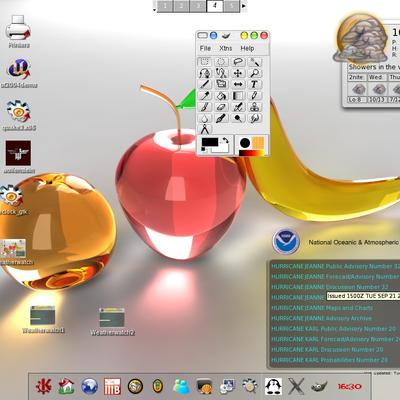
Task: Open the active brush round indicator
Action: [x=245, y=143]
